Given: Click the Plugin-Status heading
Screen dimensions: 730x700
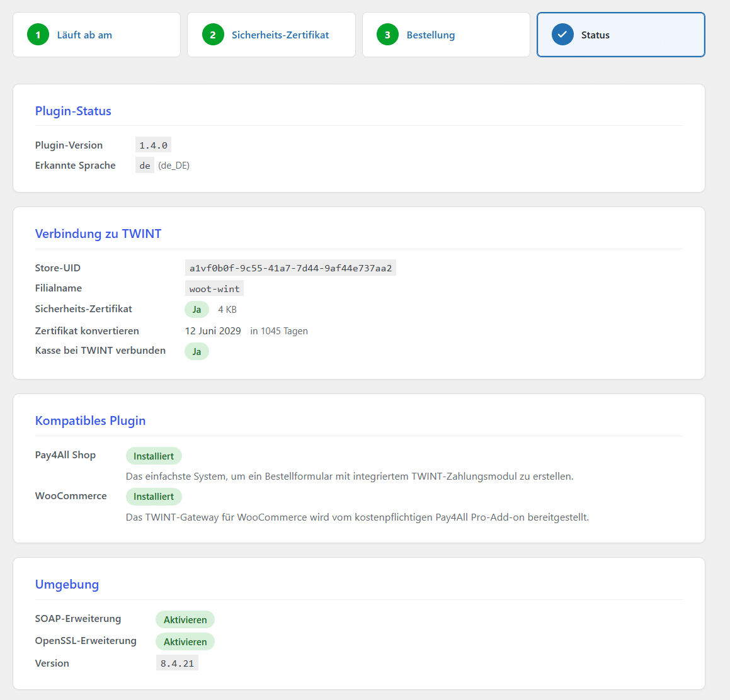Looking at the screenshot, I should [73, 111].
